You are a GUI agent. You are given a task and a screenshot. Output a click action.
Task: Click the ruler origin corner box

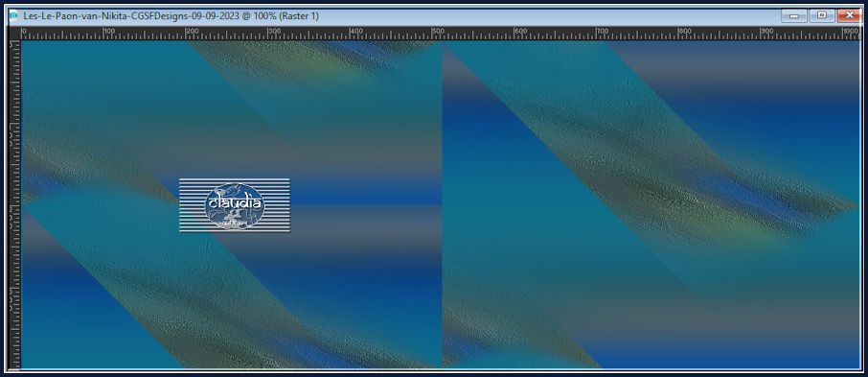click(x=15, y=34)
